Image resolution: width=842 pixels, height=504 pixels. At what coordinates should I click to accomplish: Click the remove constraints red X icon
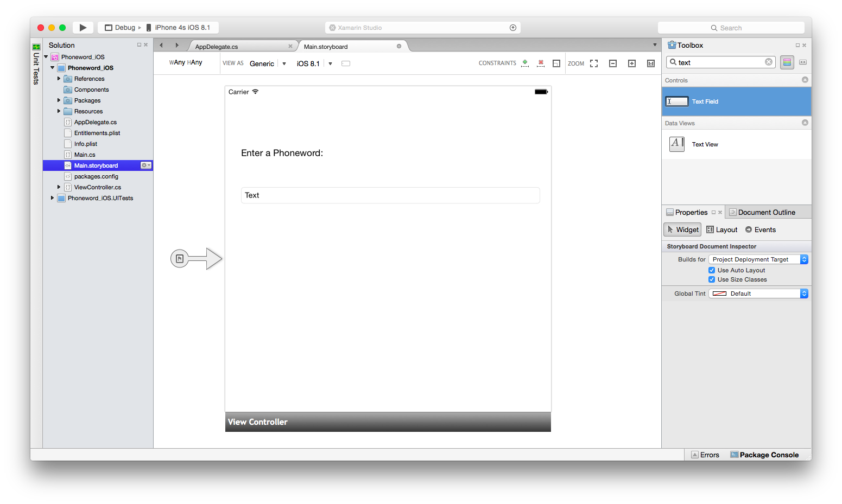pos(540,63)
